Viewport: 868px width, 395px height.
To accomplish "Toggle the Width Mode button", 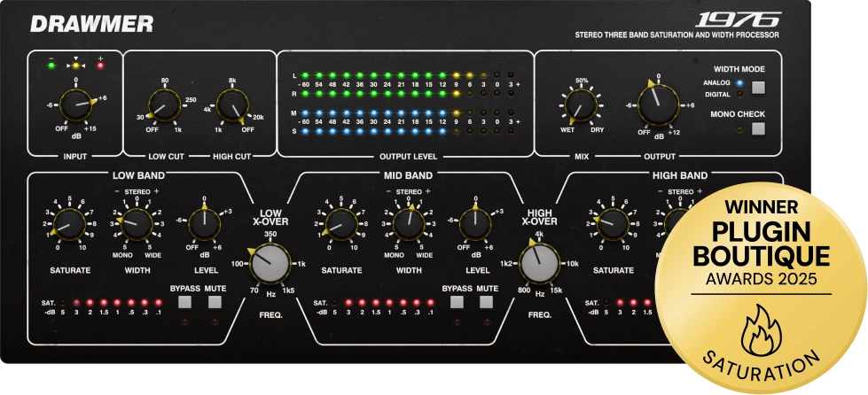I will 758,87.
